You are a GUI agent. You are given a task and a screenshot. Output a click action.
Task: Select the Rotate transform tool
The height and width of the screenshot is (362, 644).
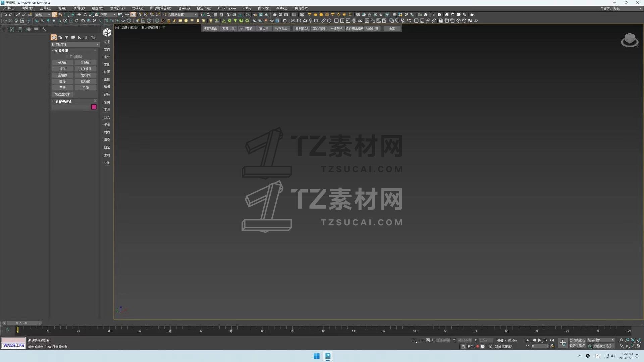[x=85, y=15]
